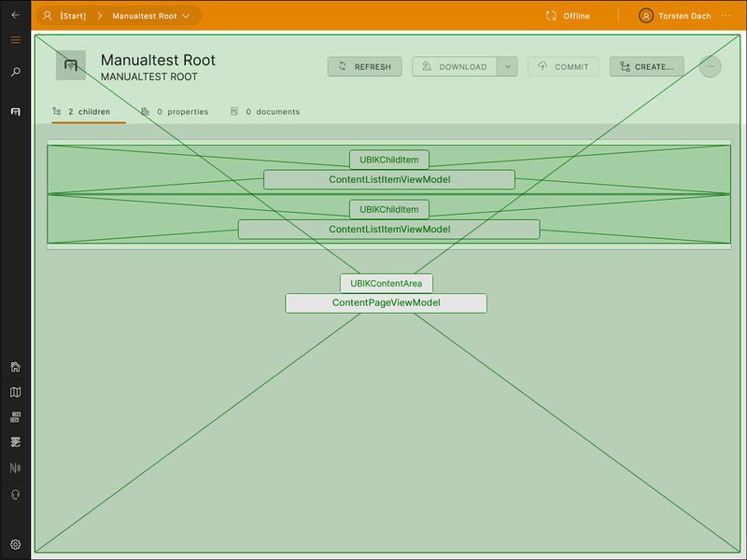The height and width of the screenshot is (560, 747).
Task: Click the Manualtest Root object icon
Action: (x=71, y=65)
